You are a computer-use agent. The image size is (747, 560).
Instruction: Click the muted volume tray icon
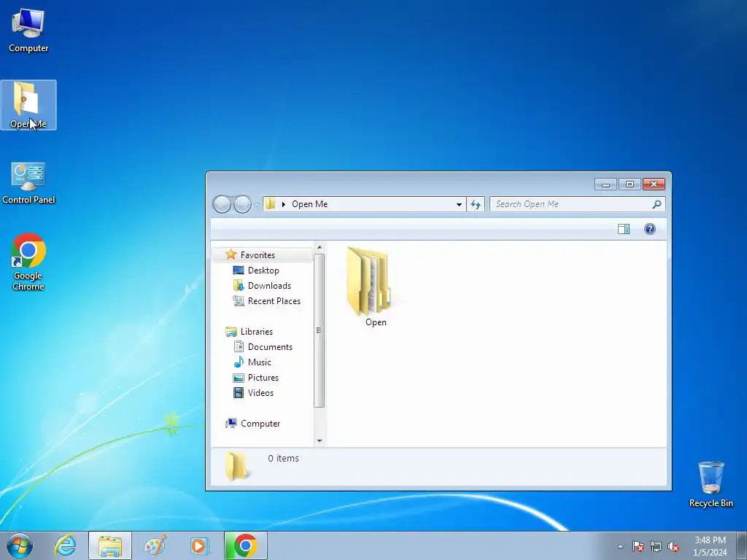pyautogui.click(x=673, y=546)
